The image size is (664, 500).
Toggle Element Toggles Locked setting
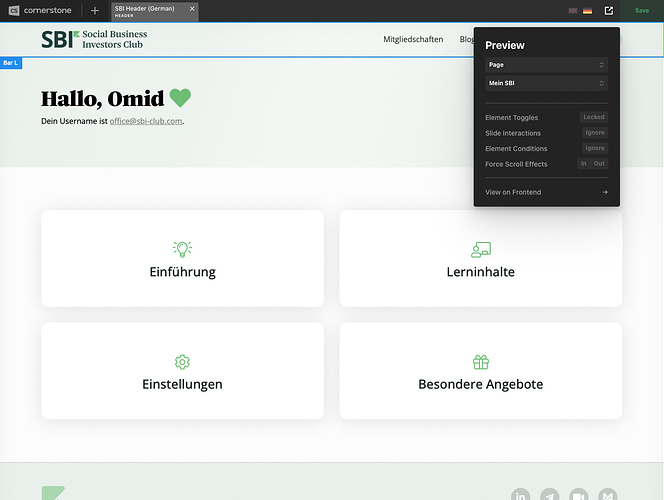tap(594, 117)
